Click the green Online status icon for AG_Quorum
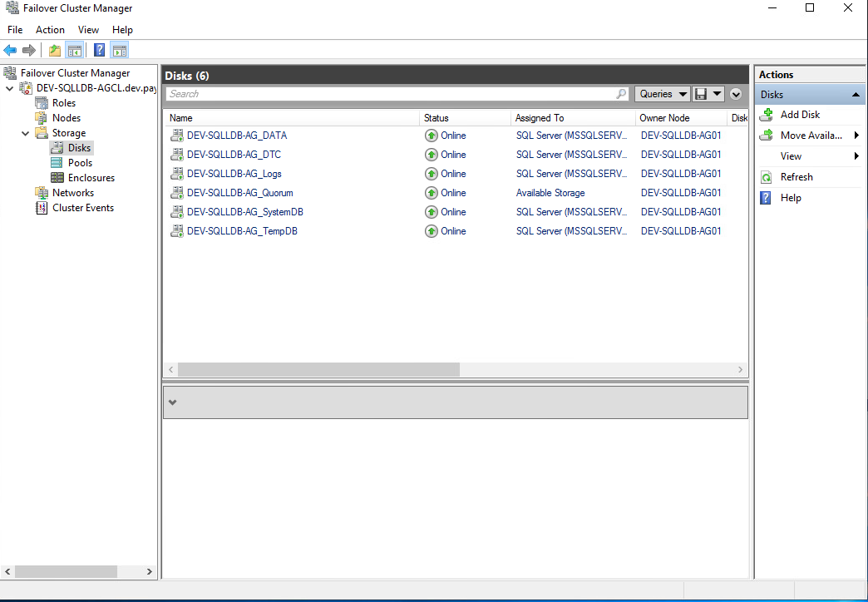This screenshot has width=868, height=602. tap(432, 193)
